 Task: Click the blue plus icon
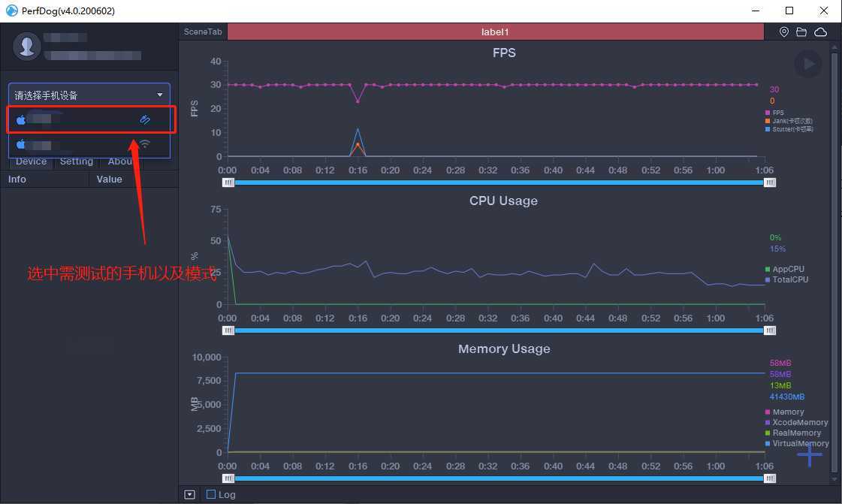tap(809, 455)
